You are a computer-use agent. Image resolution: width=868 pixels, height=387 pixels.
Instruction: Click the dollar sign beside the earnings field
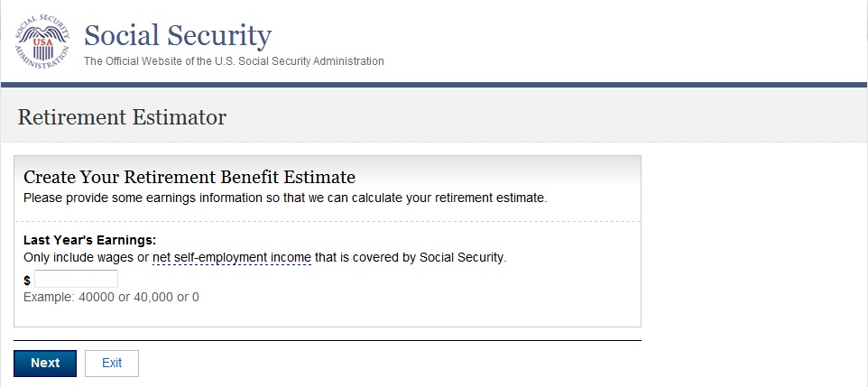click(x=27, y=281)
